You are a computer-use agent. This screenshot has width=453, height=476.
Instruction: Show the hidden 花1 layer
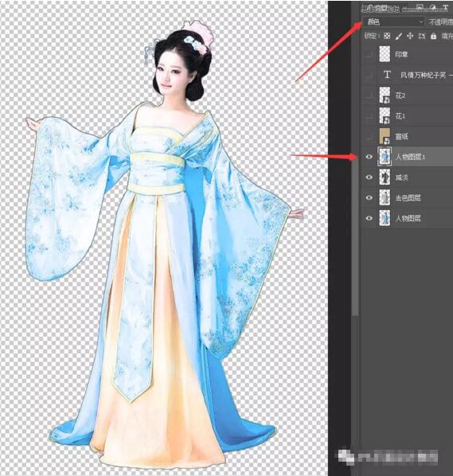[x=369, y=115]
